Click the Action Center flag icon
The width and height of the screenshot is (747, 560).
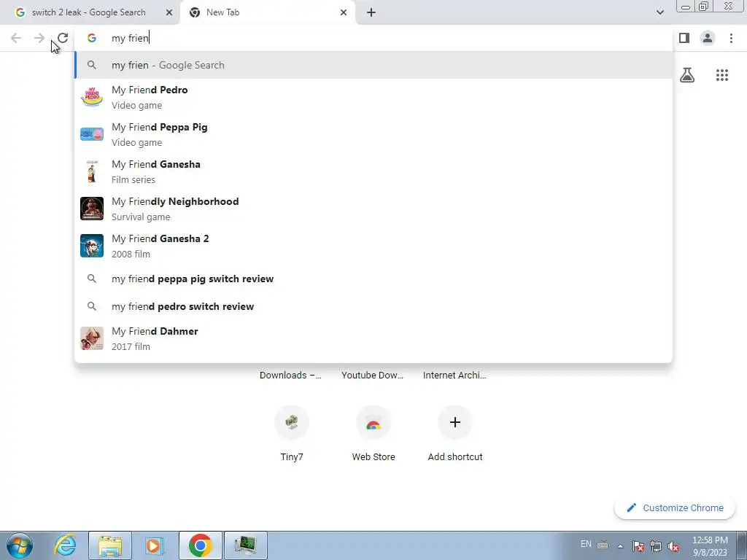(x=638, y=546)
